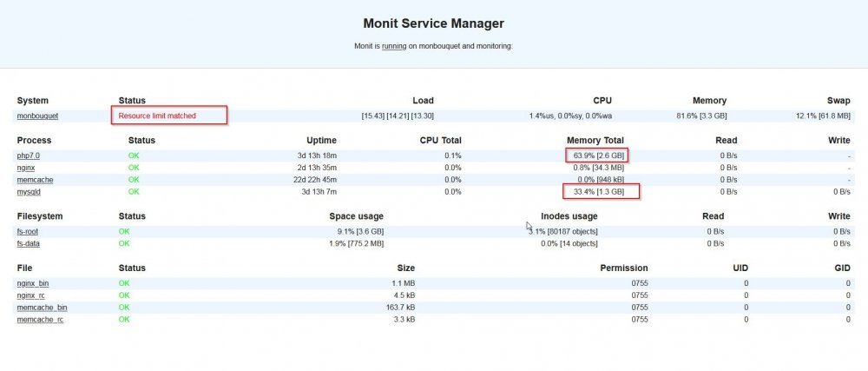Select the memcache_rc file link

tap(40, 320)
